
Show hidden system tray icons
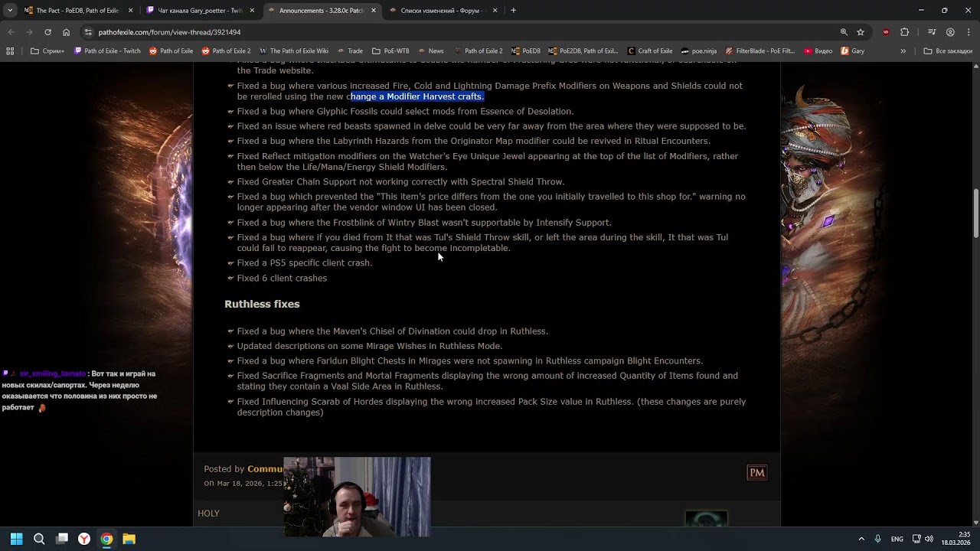861,539
